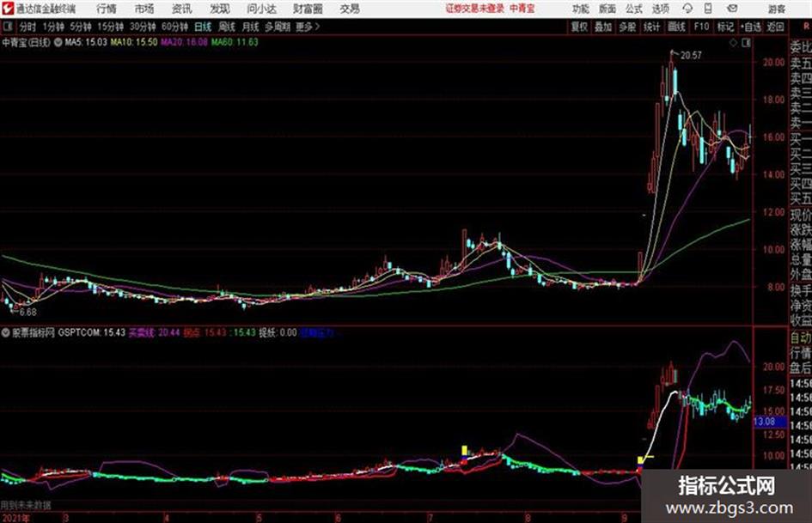Click the 画线 drawing tools button

tap(676, 27)
